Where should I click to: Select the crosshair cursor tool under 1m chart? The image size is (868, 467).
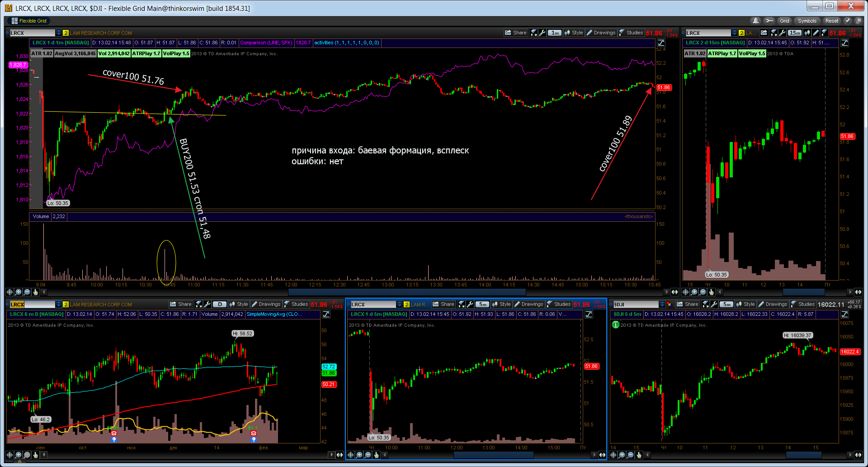tap(9, 292)
